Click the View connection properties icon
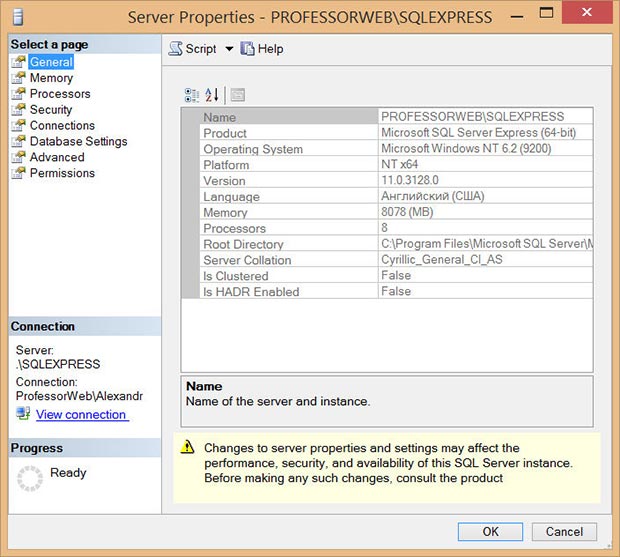The height and width of the screenshot is (557, 620). pyautogui.click(x=23, y=414)
